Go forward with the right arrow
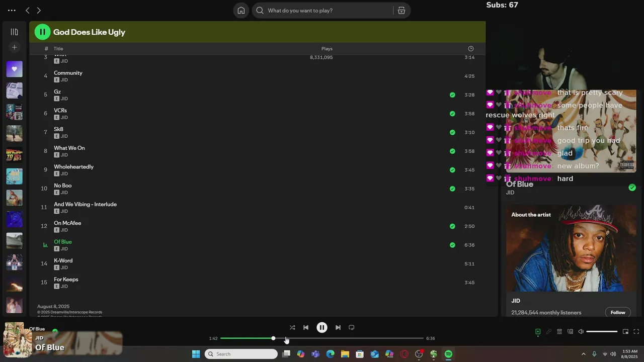Screen dimensions: 644x362 tap(39, 11)
